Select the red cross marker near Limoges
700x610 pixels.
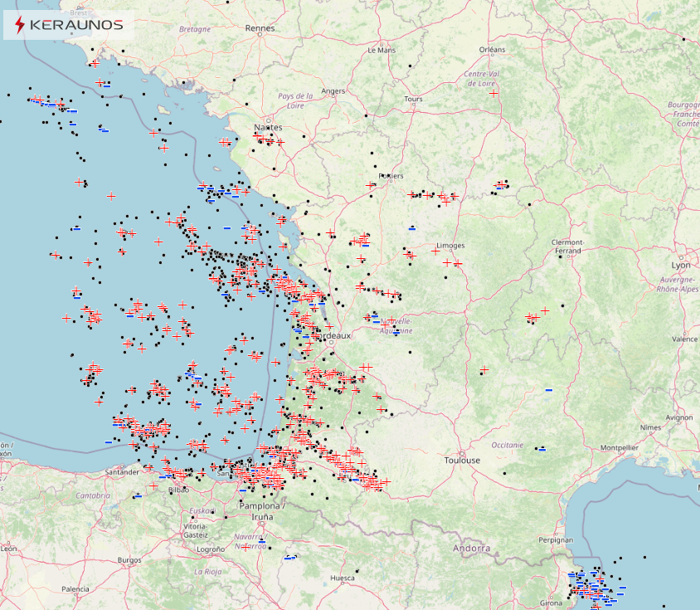click(x=436, y=251)
